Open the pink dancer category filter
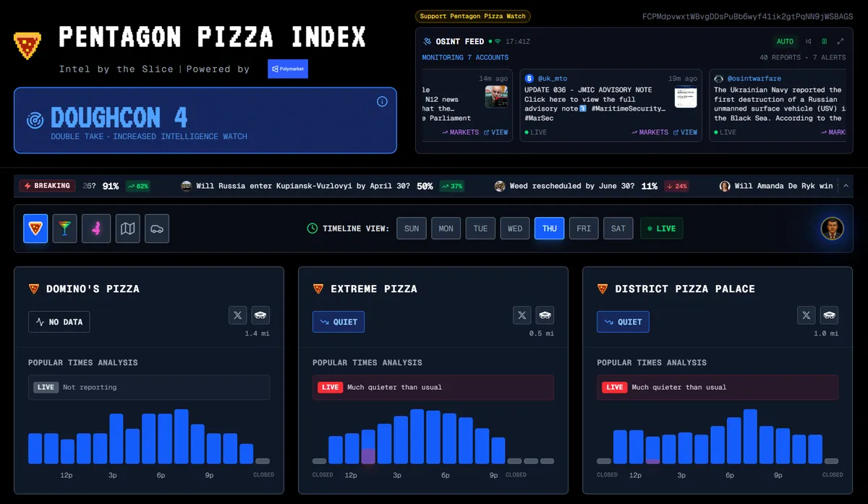Viewport: 868px width, 504px height. tap(95, 228)
